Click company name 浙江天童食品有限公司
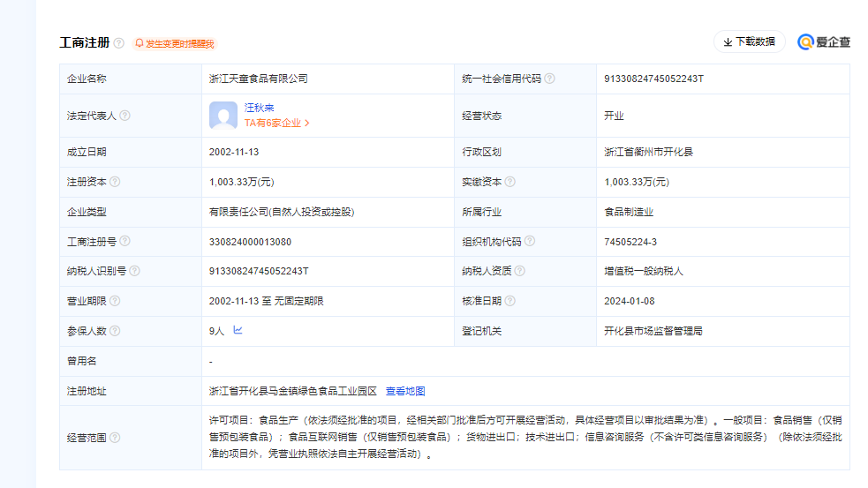Viewport: 868px width, 488px height. point(259,79)
